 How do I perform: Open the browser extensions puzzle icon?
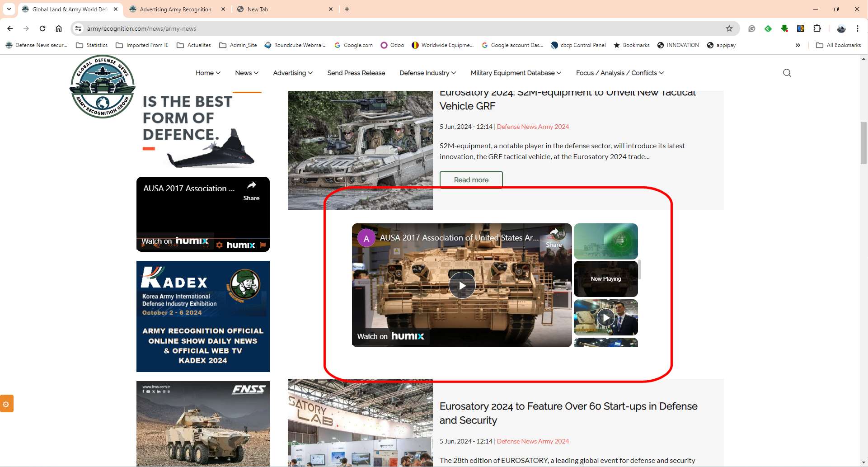817,28
